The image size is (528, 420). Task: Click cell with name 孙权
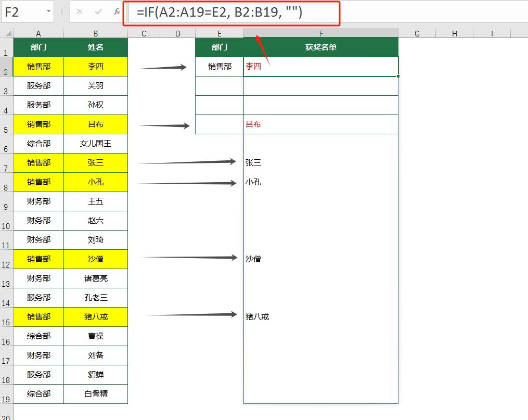point(96,105)
